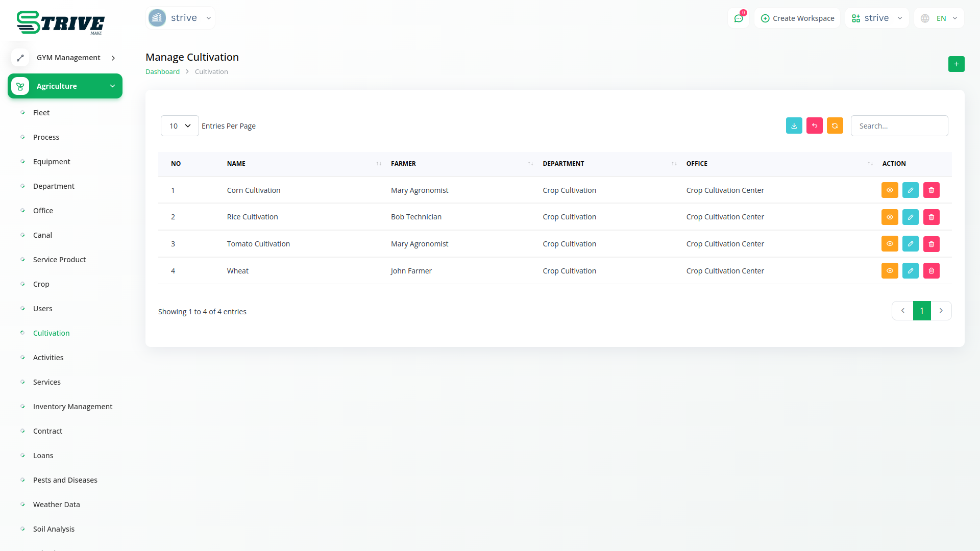
Task: Click the blue download export icon
Action: pos(794,126)
